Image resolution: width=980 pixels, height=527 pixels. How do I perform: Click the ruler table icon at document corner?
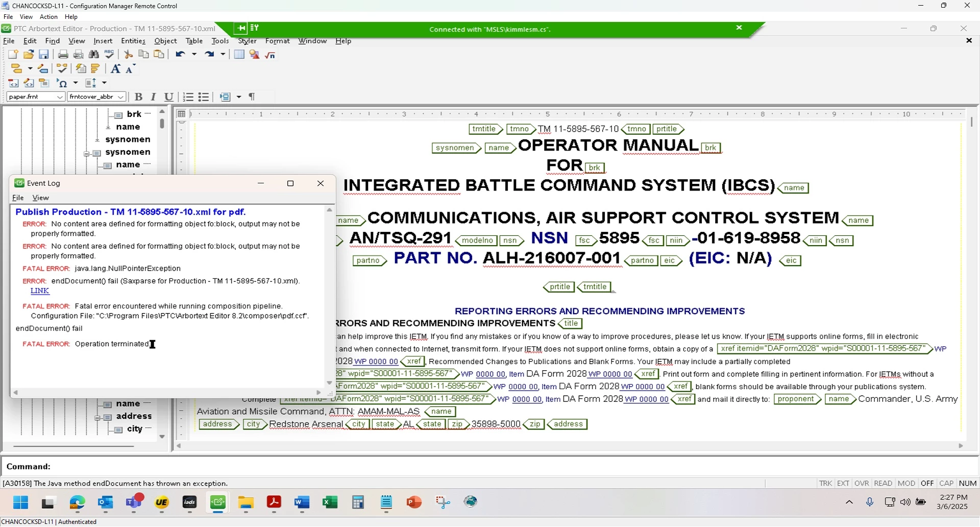pyautogui.click(x=181, y=114)
